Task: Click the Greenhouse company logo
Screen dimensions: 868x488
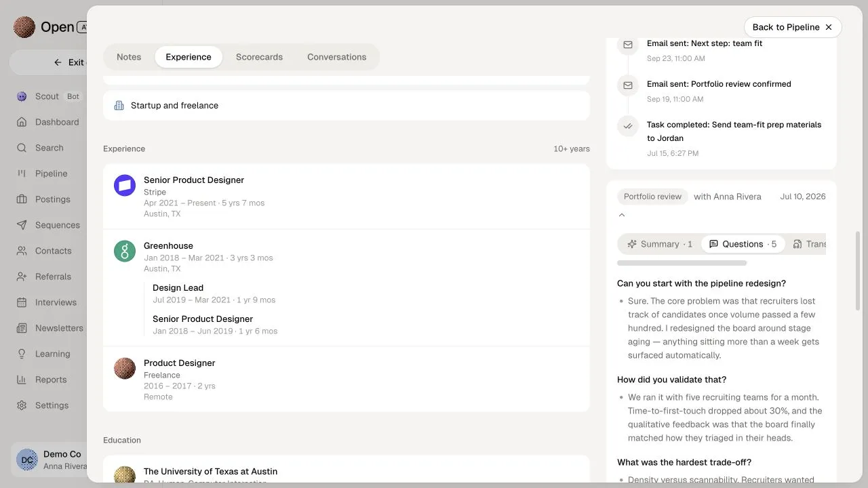Action: coord(125,251)
